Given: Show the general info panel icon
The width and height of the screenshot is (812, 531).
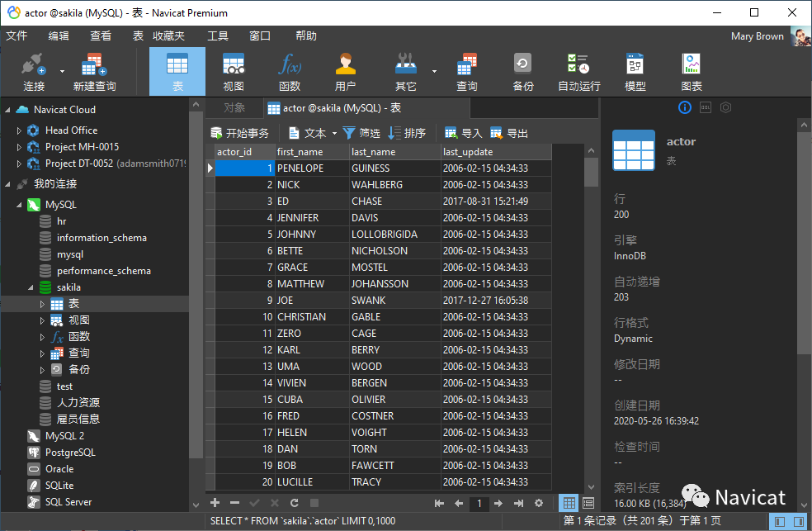Looking at the screenshot, I should tap(685, 107).
